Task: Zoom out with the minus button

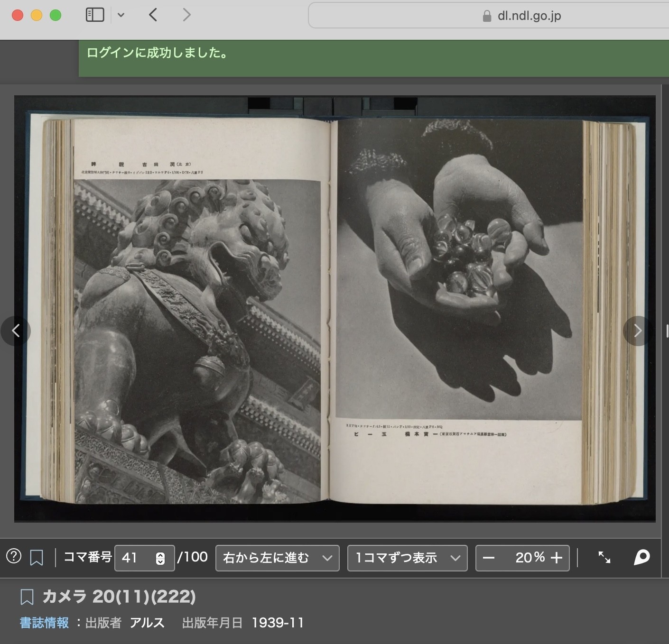Action: pyautogui.click(x=489, y=558)
